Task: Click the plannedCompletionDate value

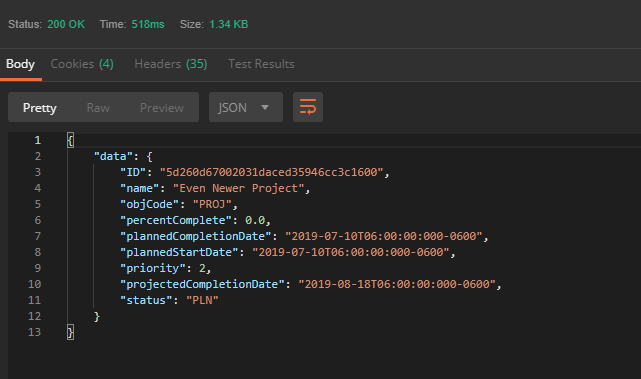Action: click(x=383, y=236)
